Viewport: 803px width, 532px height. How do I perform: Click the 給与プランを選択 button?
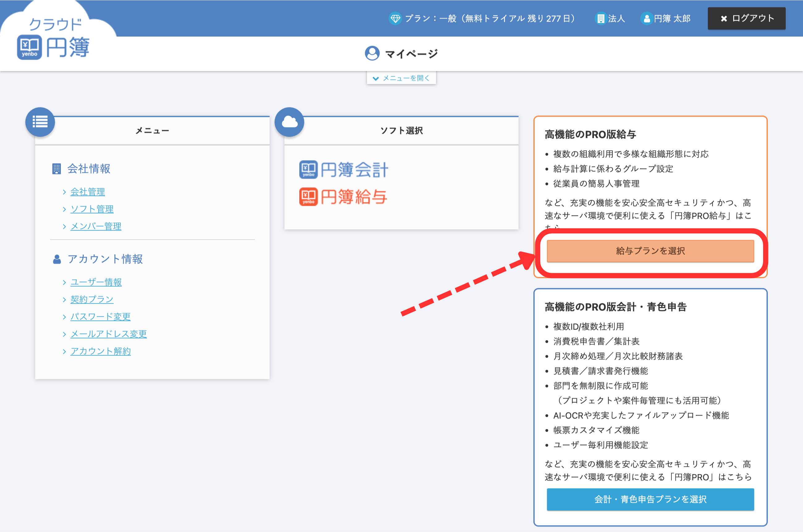[x=650, y=251]
